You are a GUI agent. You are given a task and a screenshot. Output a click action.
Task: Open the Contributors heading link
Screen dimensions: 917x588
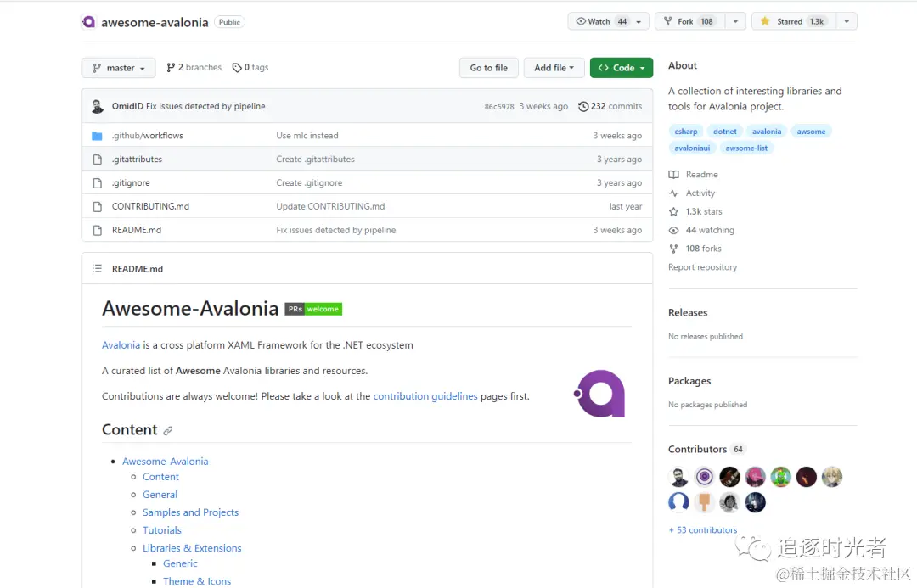(706, 450)
